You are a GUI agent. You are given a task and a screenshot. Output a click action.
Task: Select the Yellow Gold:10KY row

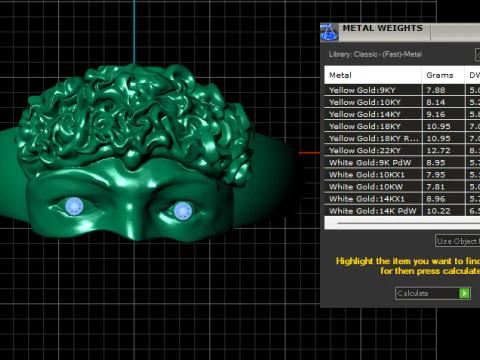click(x=402, y=102)
